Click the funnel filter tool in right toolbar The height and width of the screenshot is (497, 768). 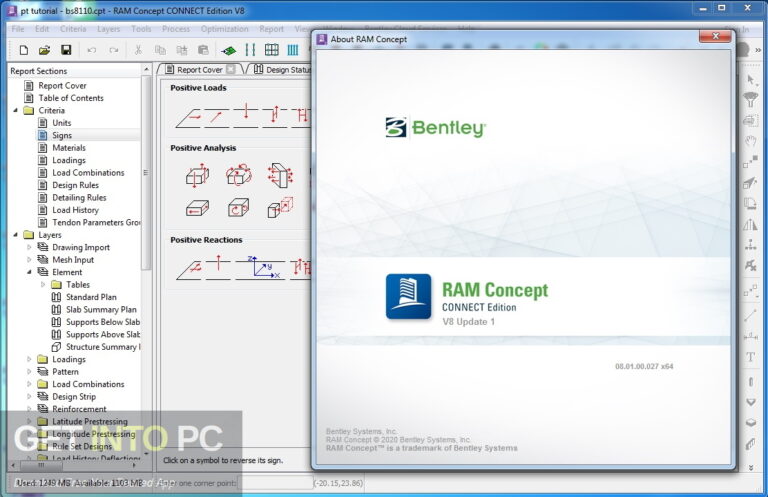[750, 99]
